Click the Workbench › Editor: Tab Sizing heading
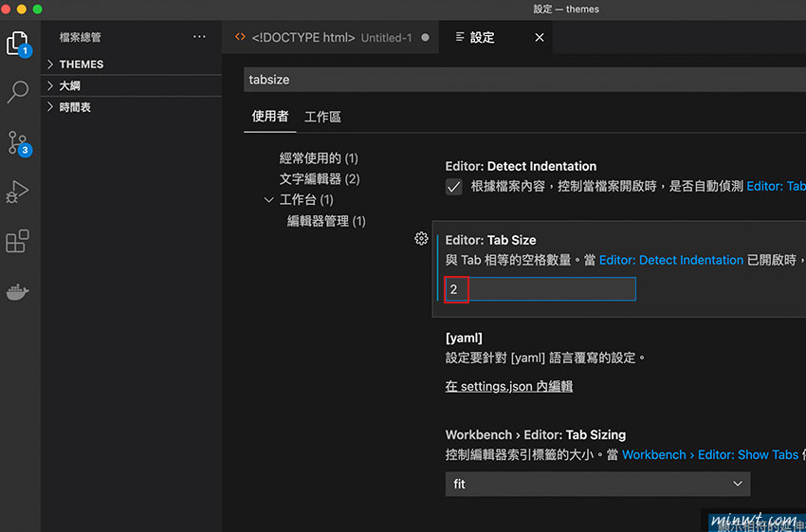806x532 pixels. click(536, 435)
